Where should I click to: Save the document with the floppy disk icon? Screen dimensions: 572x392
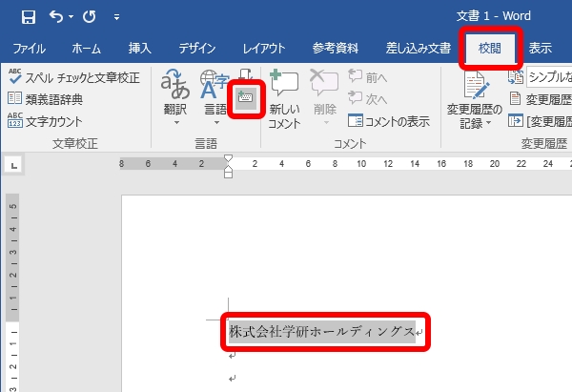(28, 17)
